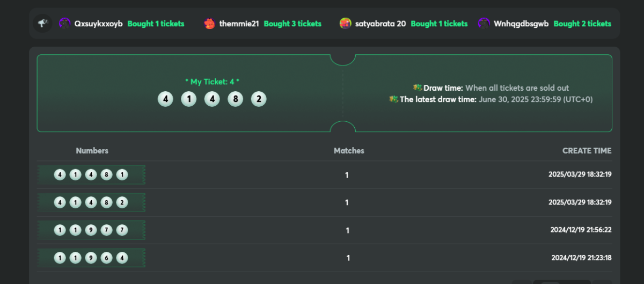This screenshot has width=644, height=284.
Task: Sort by the Matches column header
Action: click(349, 151)
